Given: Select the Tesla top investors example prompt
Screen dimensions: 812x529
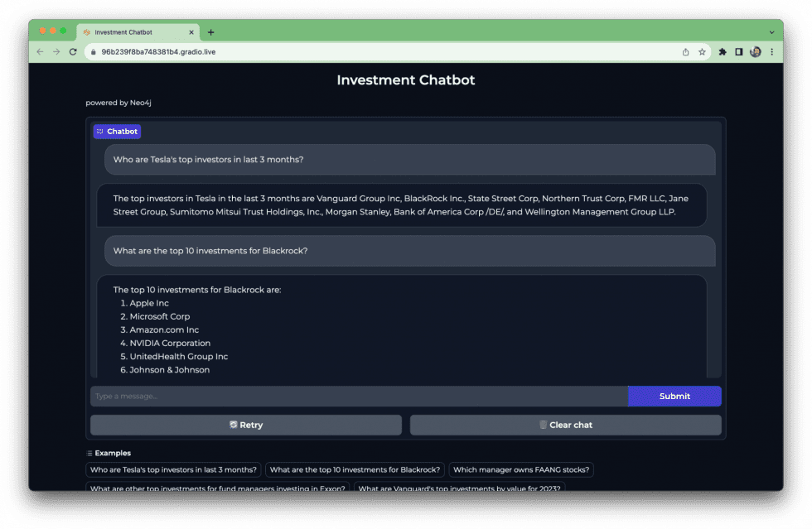Looking at the screenshot, I should click(x=173, y=469).
